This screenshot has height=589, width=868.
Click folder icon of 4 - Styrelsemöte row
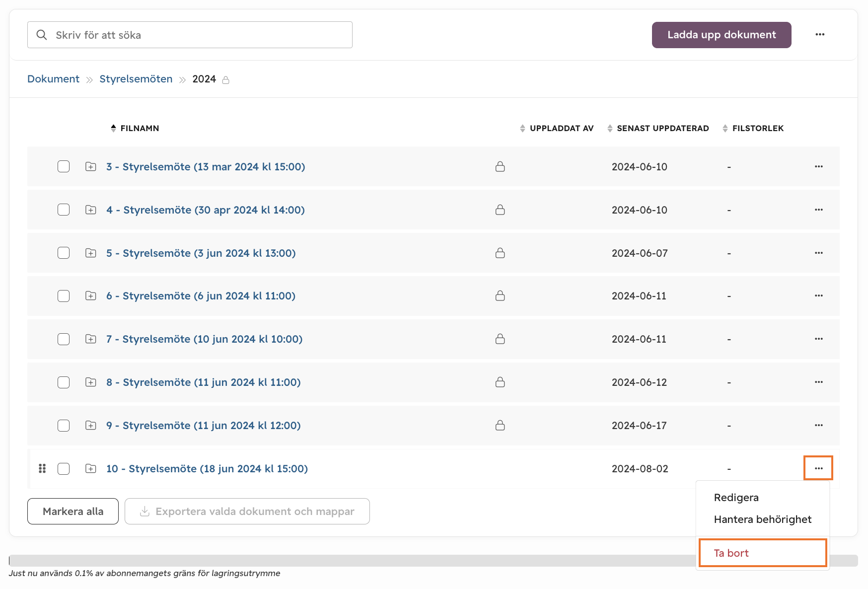(91, 210)
